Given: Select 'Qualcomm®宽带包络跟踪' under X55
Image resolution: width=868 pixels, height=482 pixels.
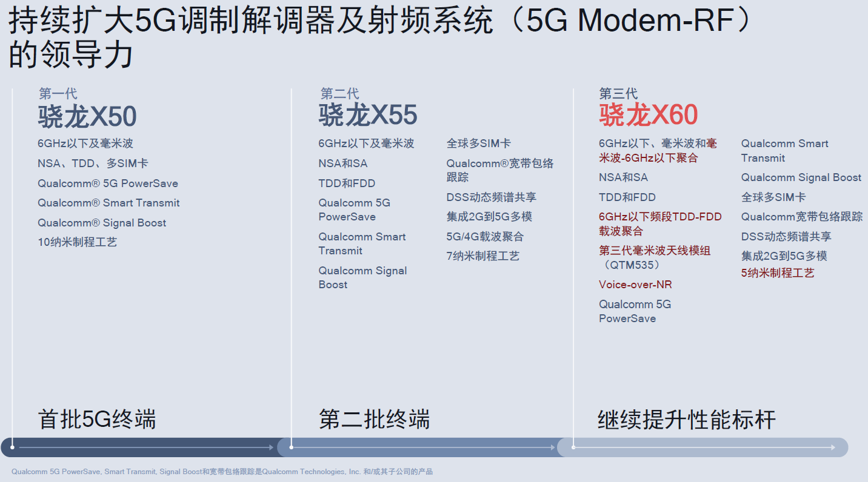Looking at the screenshot, I should (x=500, y=170).
